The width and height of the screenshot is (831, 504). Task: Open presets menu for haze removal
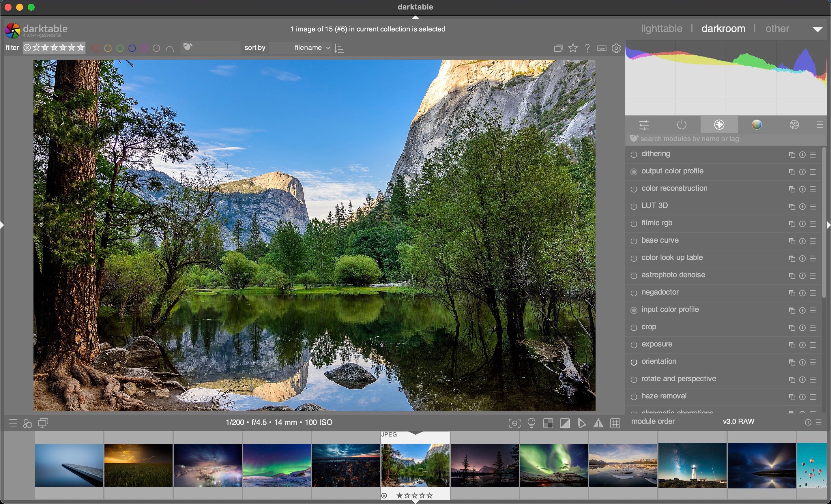point(813,397)
